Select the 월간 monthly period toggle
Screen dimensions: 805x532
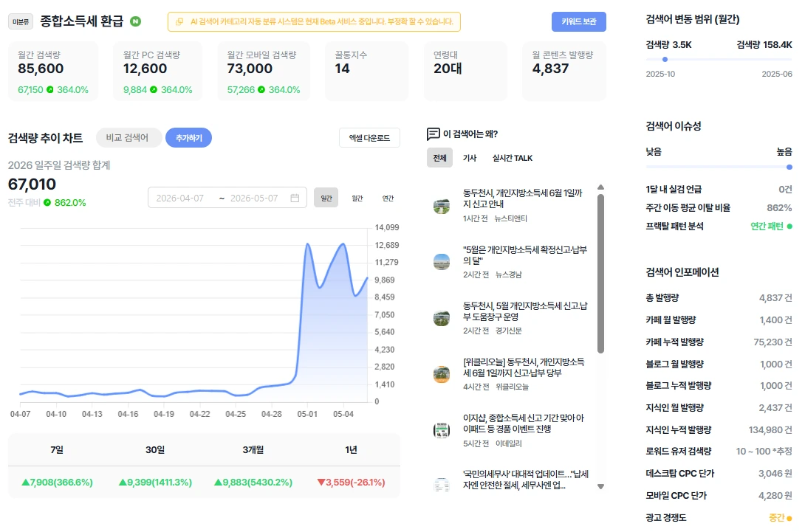click(357, 198)
